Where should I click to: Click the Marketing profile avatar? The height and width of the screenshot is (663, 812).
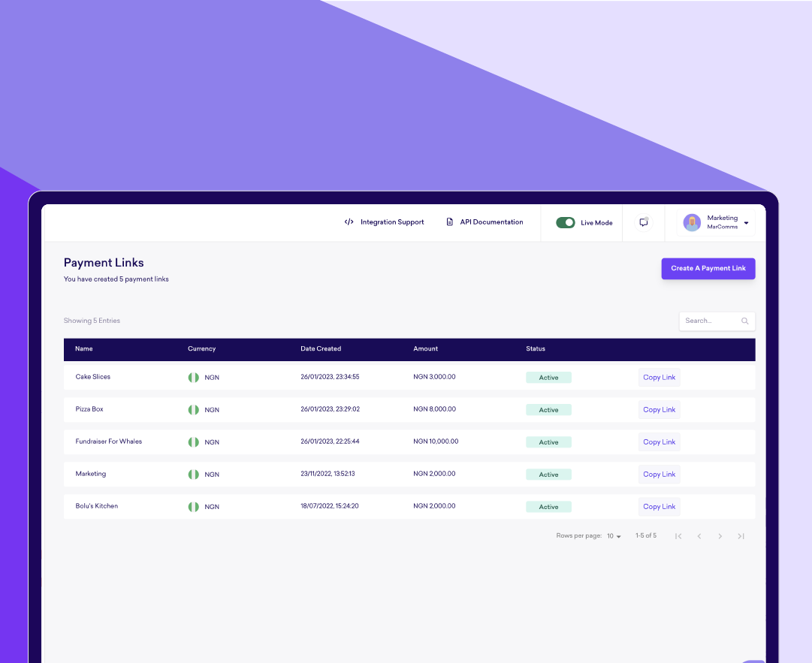pos(692,222)
